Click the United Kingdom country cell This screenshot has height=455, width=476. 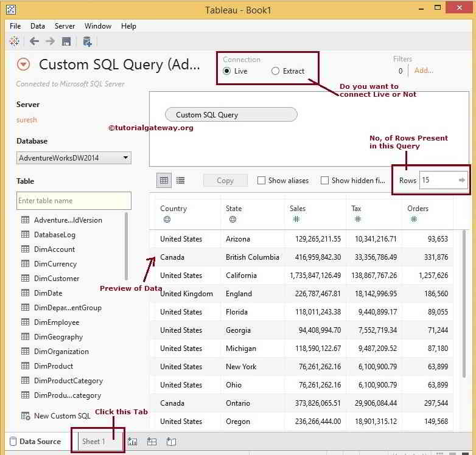pyautogui.click(x=186, y=294)
